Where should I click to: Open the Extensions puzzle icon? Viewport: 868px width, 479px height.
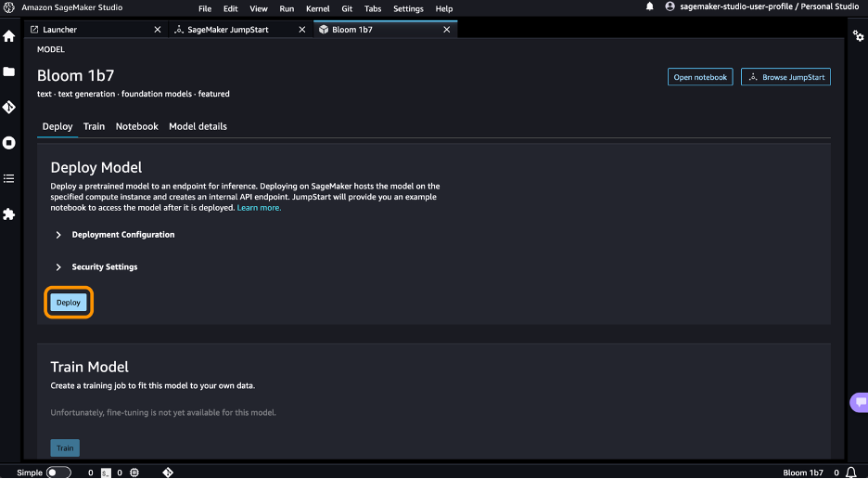coord(9,214)
